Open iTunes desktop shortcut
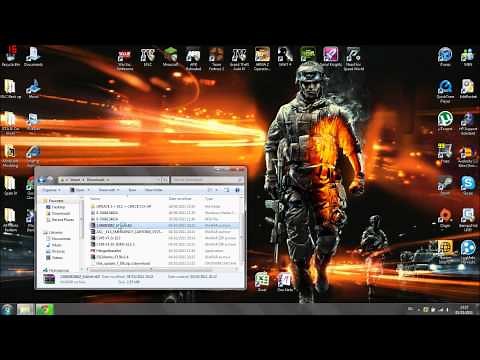This screenshot has height=360, width=480. pos(445,57)
